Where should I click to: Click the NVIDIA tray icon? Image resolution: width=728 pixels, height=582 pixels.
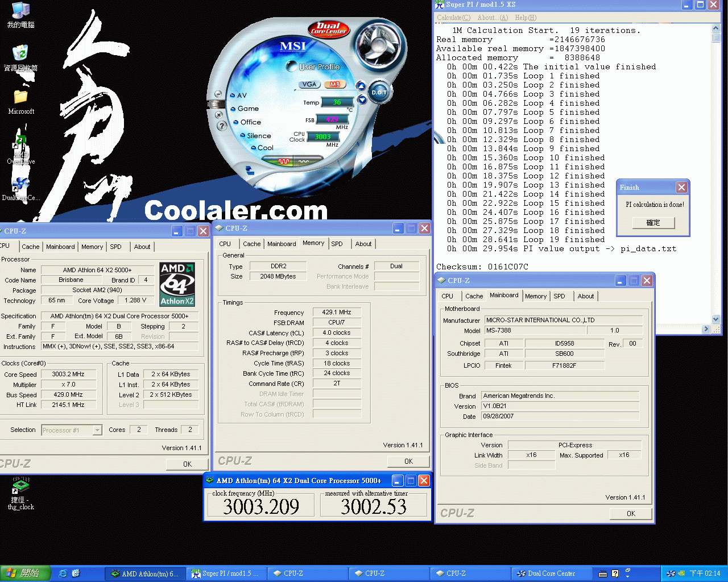(681, 573)
